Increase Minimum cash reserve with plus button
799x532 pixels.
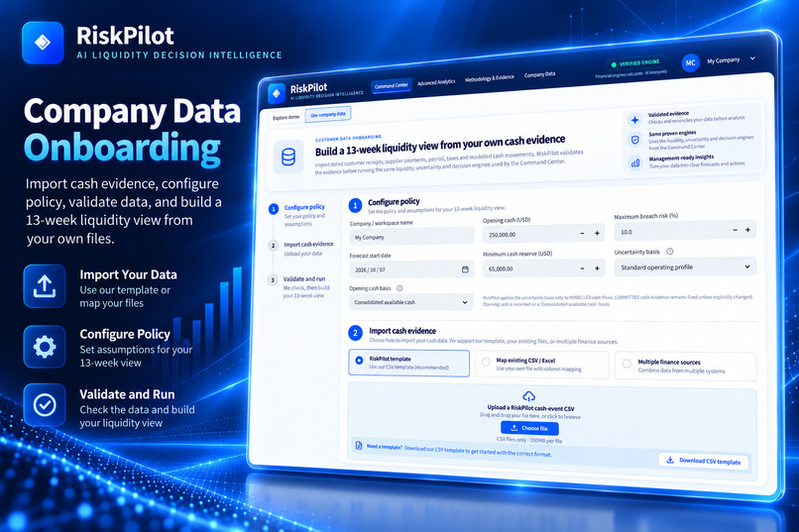coord(597,267)
